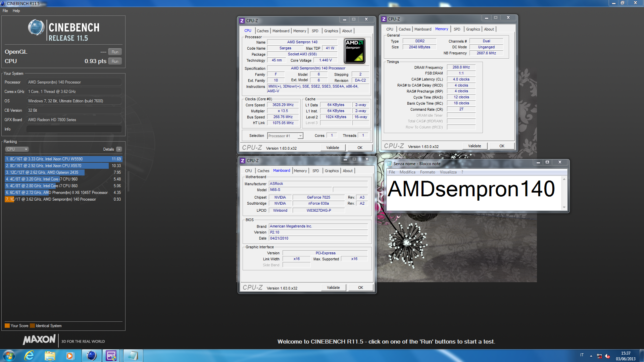Expand ranking Details arrow button
Image resolution: width=644 pixels, height=362 pixels.
119,149
